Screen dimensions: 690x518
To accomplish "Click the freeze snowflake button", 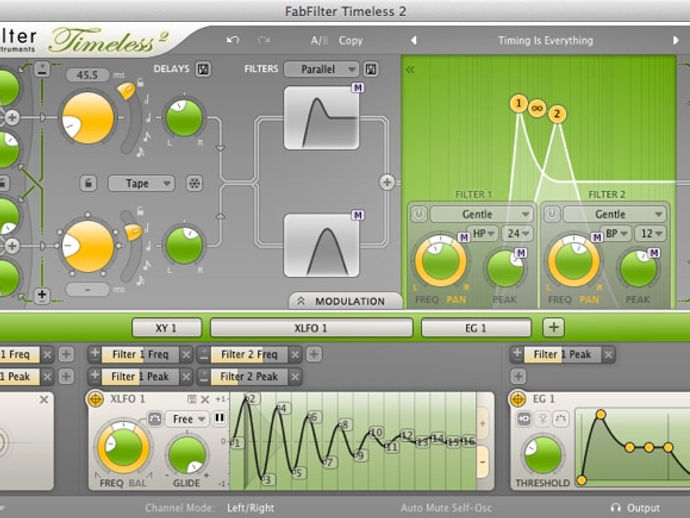I will 194,183.
